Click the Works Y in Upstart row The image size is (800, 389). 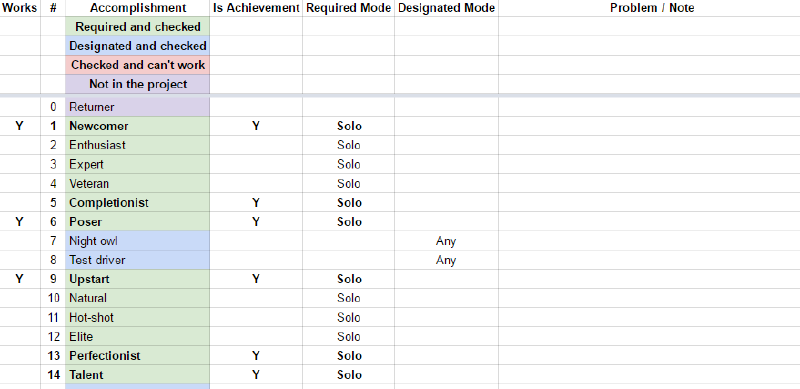coord(19,279)
